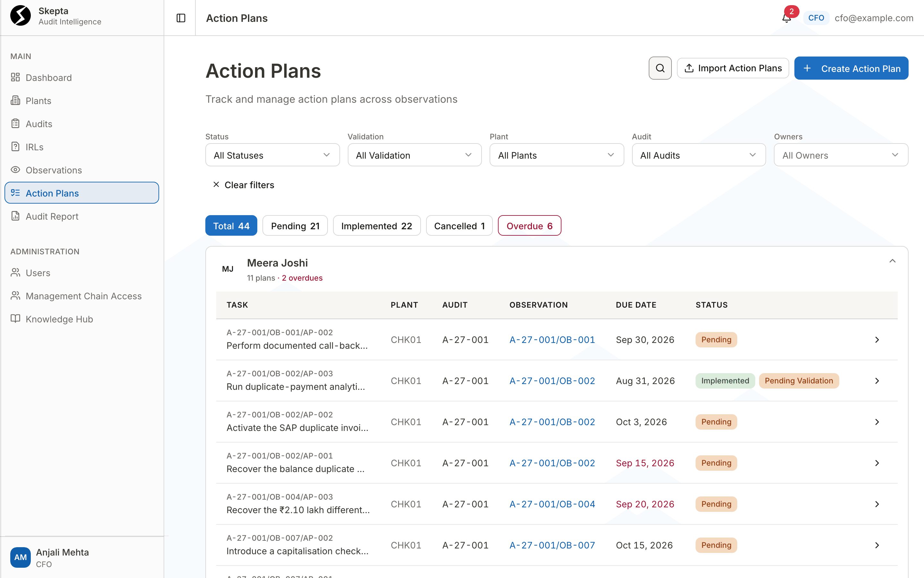Image resolution: width=924 pixels, height=578 pixels.
Task: Open Observations in sidebar
Action: coord(81,170)
